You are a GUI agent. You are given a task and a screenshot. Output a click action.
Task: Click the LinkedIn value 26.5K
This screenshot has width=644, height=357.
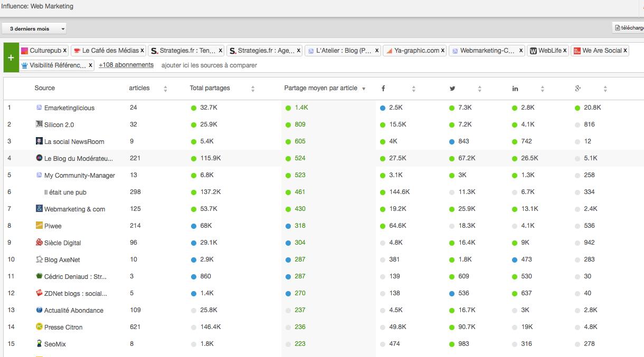click(530, 158)
